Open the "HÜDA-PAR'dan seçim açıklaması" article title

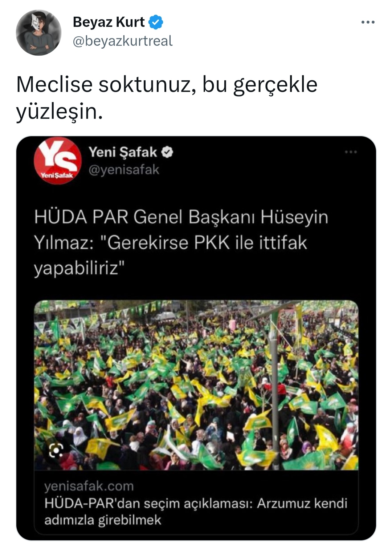196,512
